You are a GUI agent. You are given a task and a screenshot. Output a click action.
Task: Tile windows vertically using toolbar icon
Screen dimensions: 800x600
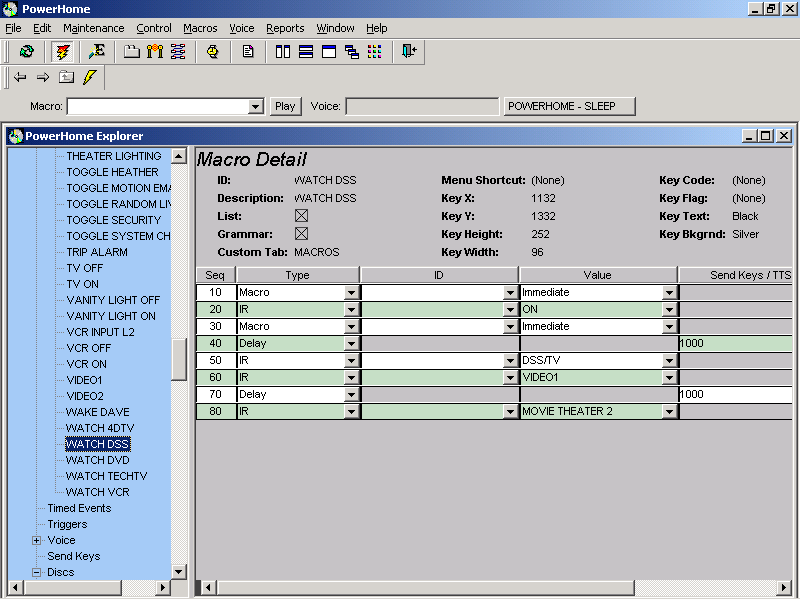pos(283,52)
